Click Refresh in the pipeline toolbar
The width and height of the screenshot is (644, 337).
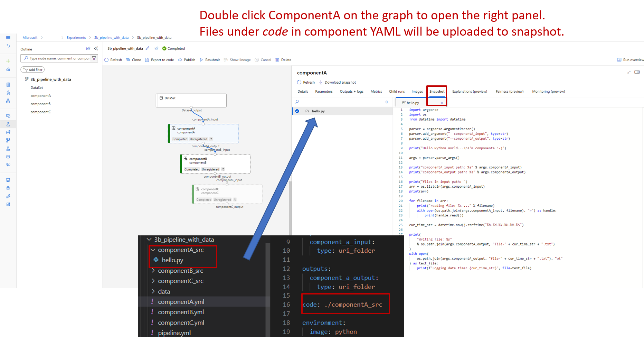coord(113,60)
